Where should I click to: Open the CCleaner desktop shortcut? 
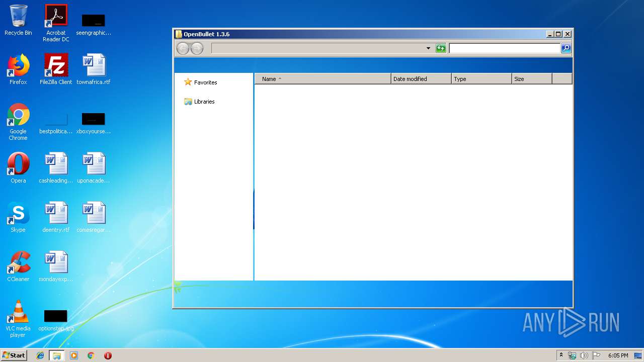18,266
